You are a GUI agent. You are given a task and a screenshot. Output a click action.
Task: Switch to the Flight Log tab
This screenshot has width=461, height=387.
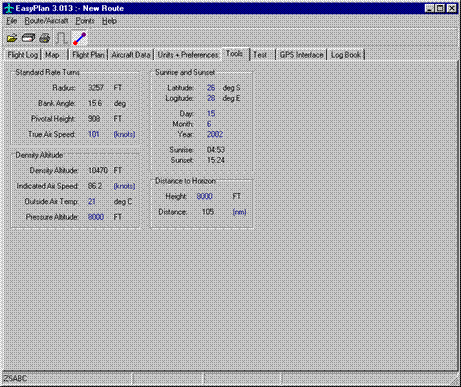tap(23, 55)
